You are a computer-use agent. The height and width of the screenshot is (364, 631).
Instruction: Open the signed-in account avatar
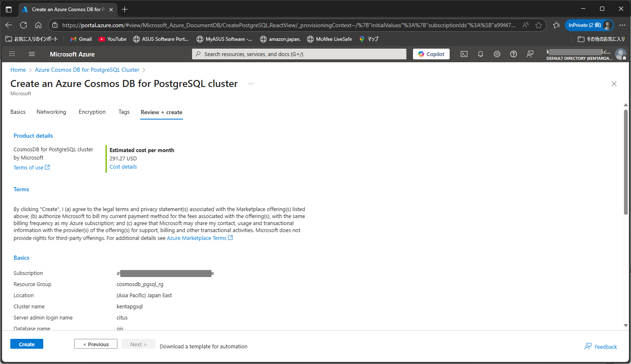(x=621, y=54)
